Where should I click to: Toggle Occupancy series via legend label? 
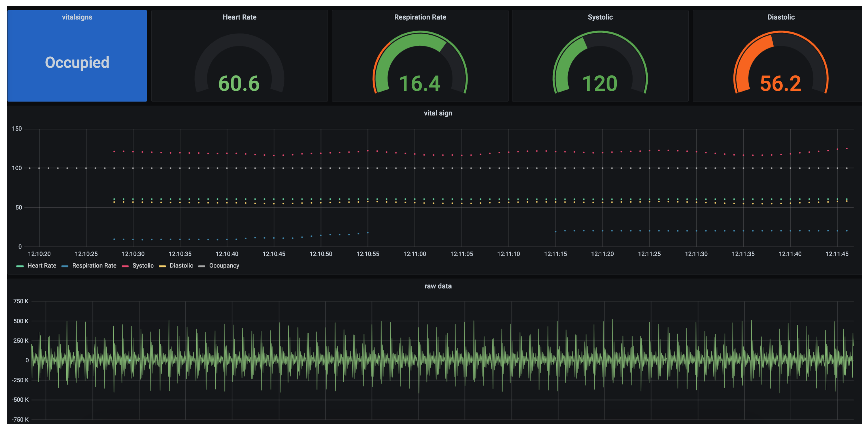pos(224,266)
